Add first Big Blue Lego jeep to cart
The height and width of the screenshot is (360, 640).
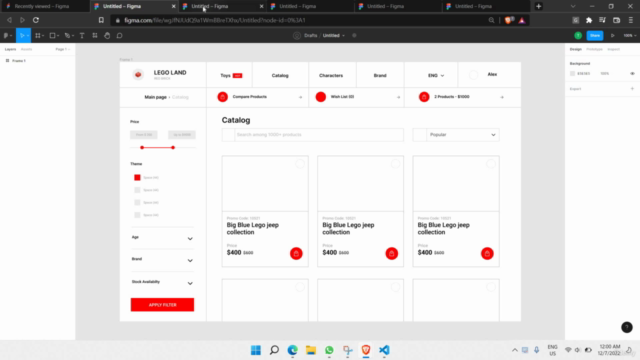point(296,253)
